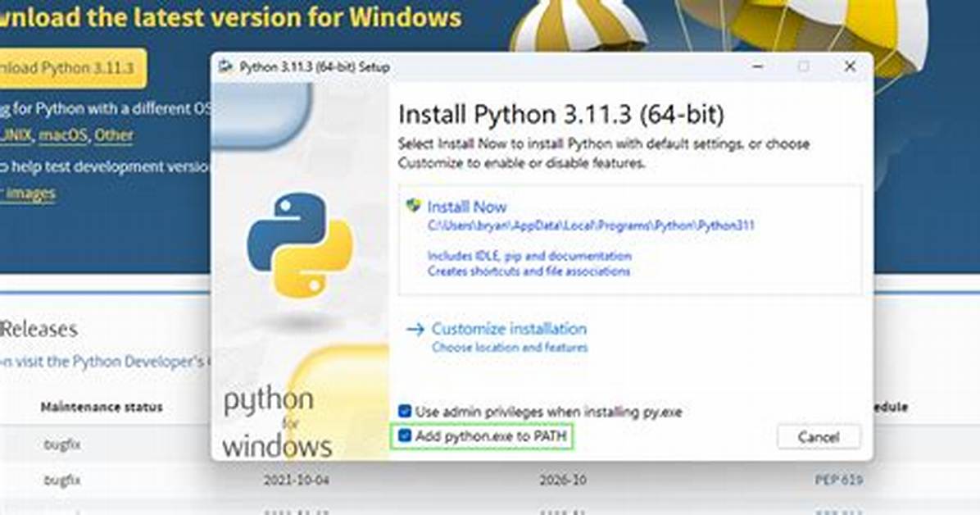The height and width of the screenshot is (515, 980).
Task: Click the shield icon beside Install Now
Action: pos(413,206)
